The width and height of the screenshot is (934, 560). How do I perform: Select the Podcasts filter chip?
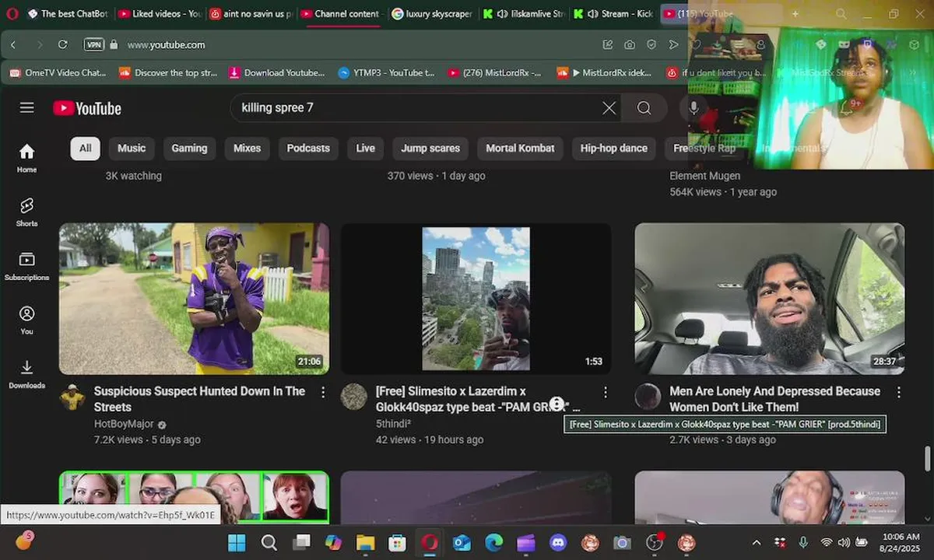coord(308,148)
